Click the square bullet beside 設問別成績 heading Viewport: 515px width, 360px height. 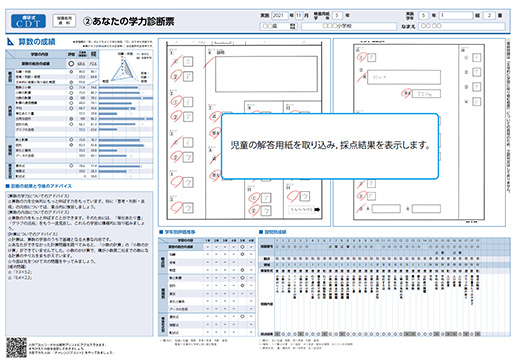click(x=261, y=232)
